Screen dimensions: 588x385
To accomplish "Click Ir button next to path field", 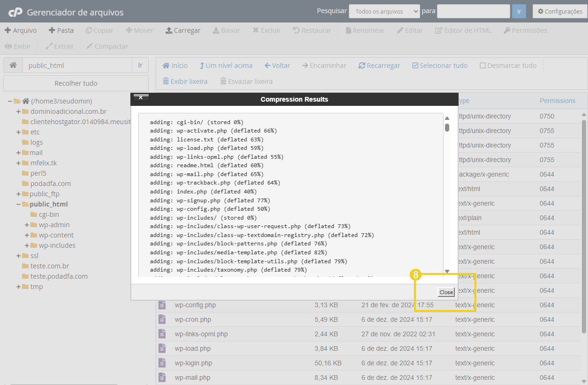I will [140, 65].
